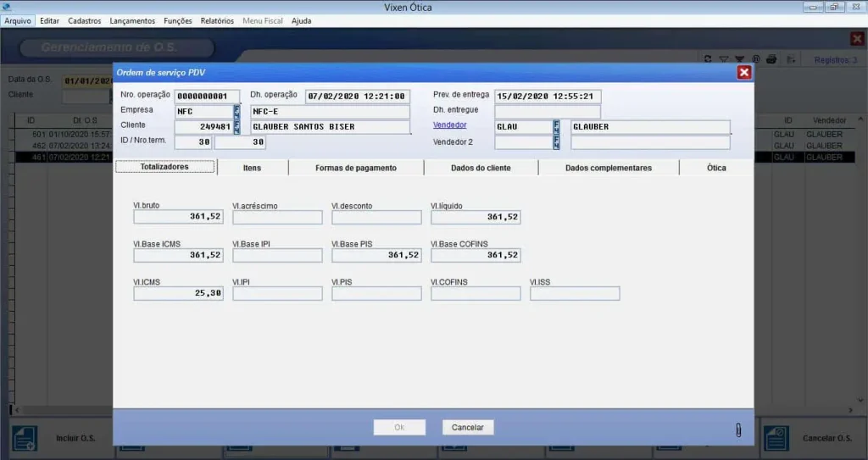Go to the Ótica tab
The image size is (868, 460).
716,168
